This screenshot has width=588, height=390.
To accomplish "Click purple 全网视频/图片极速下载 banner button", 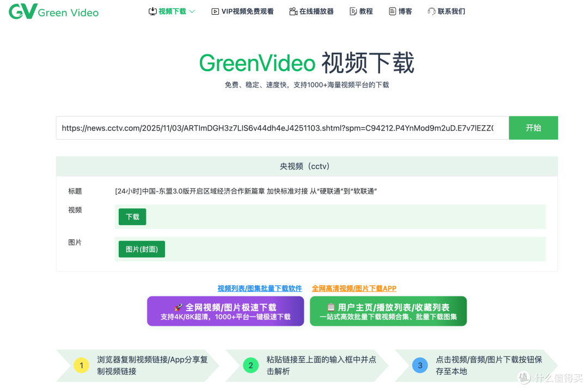I will tap(225, 311).
